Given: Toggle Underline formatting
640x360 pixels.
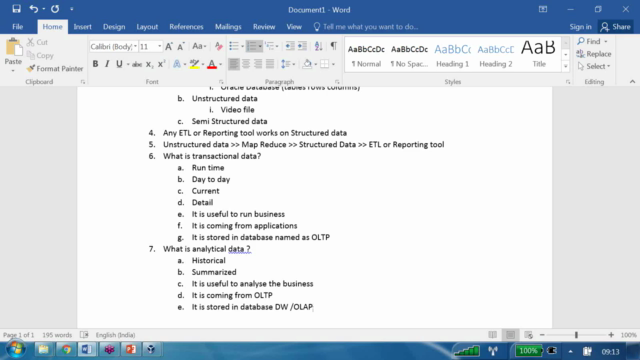Looking at the screenshot, I should (119, 64).
